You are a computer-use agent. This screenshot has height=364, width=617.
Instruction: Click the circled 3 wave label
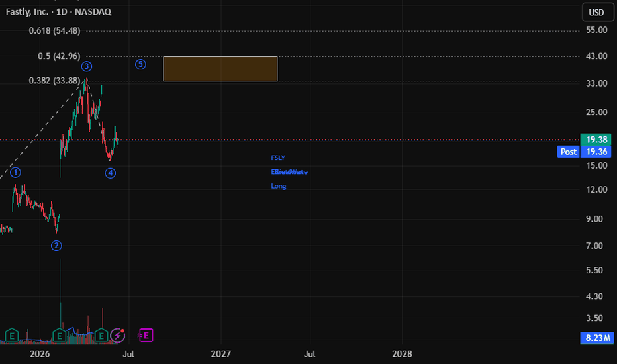(87, 66)
